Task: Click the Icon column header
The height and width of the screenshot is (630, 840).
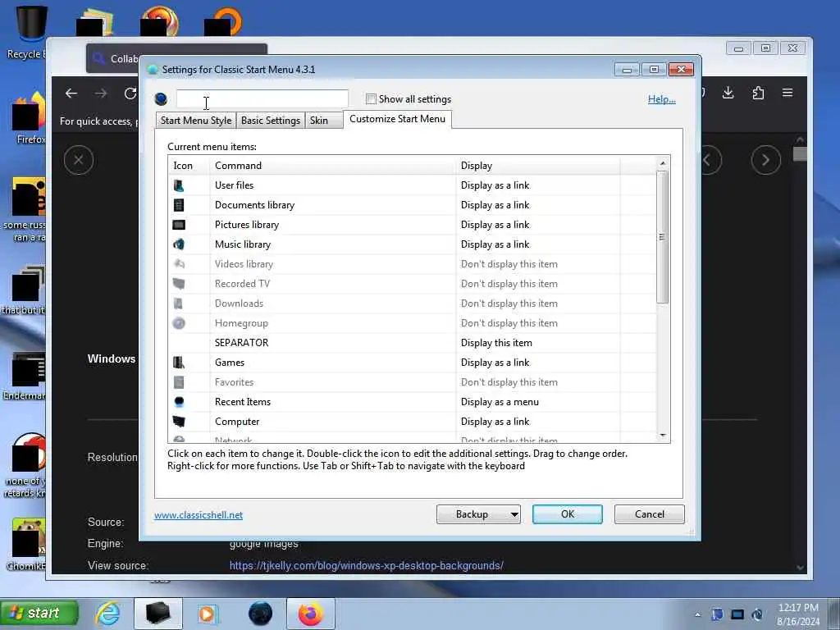Action: [189, 166]
